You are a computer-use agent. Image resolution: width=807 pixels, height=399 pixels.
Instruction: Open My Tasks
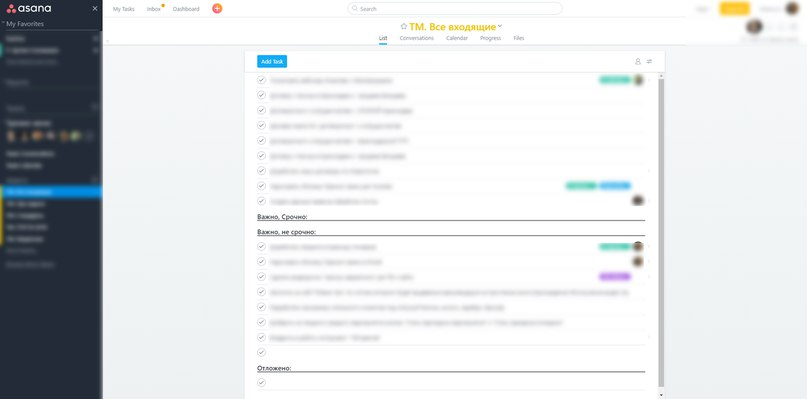coord(124,9)
